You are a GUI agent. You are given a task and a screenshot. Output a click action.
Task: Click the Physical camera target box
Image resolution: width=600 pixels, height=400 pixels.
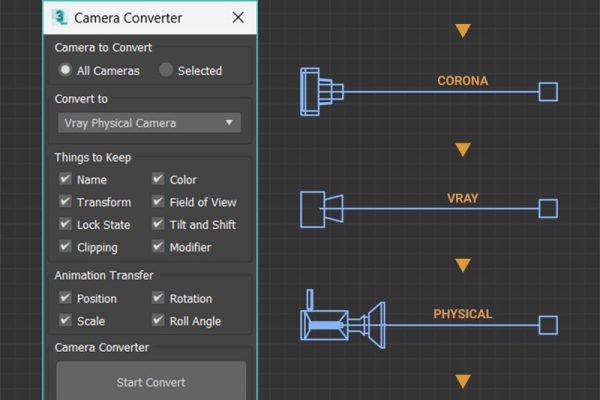tap(548, 325)
